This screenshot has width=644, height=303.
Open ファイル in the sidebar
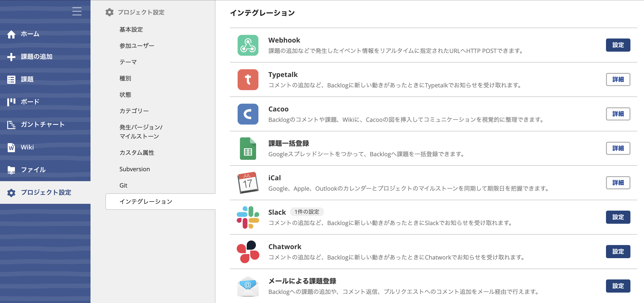tap(45, 170)
